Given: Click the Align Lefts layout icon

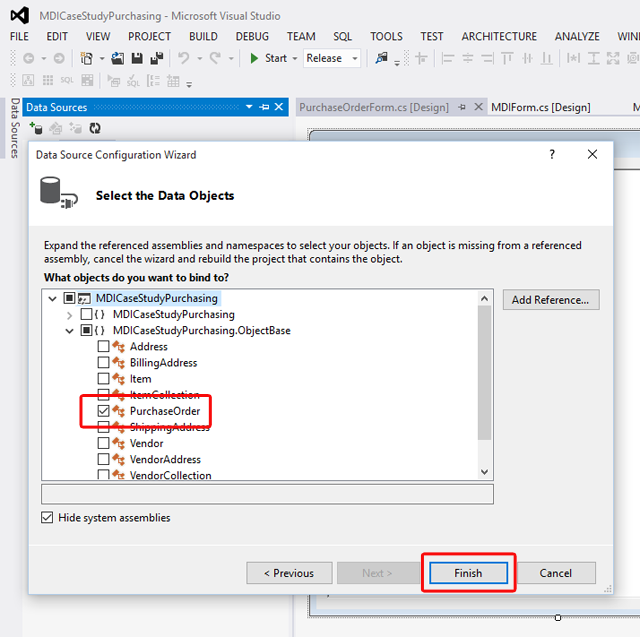Looking at the screenshot, I should pyautogui.click(x=448, y=58).
